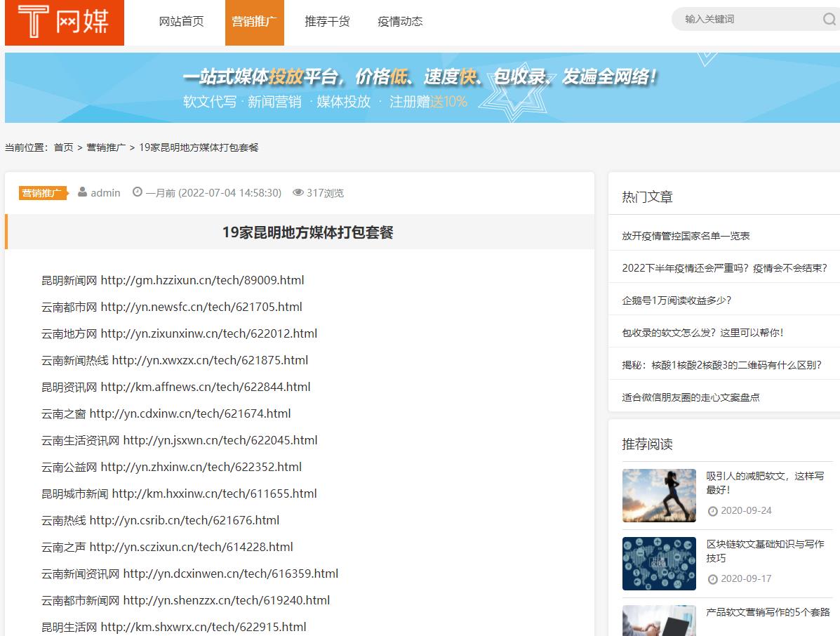Click 首页 in the breadcrumb
Viewport: 840px width, 636px height.
[63, 147]
